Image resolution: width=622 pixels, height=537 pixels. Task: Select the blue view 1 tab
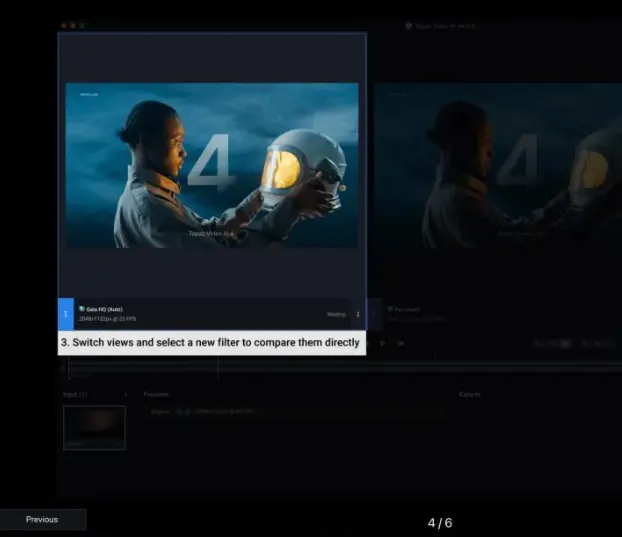(x=66, y=314)
